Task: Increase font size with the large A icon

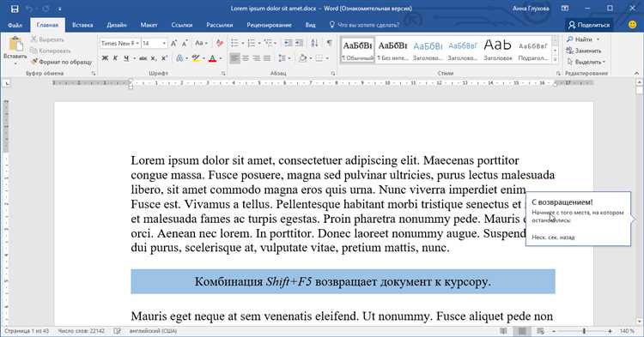Action: tap(173, 43)
